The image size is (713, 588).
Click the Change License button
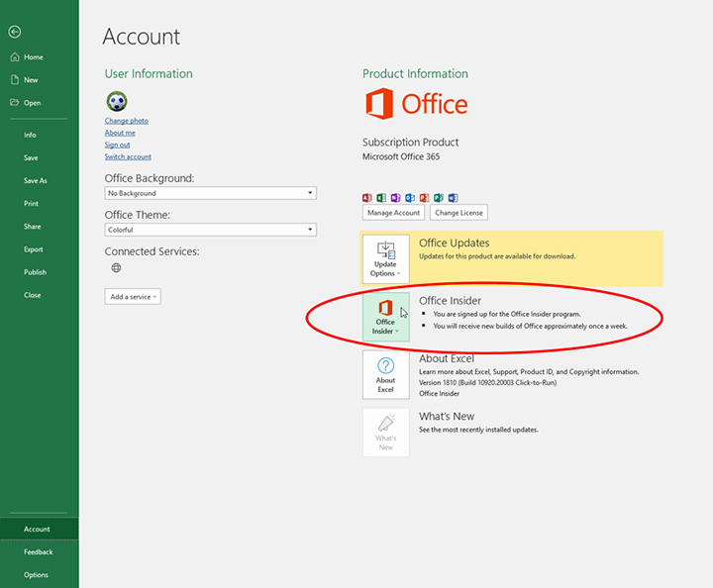[x=458, y=212]
